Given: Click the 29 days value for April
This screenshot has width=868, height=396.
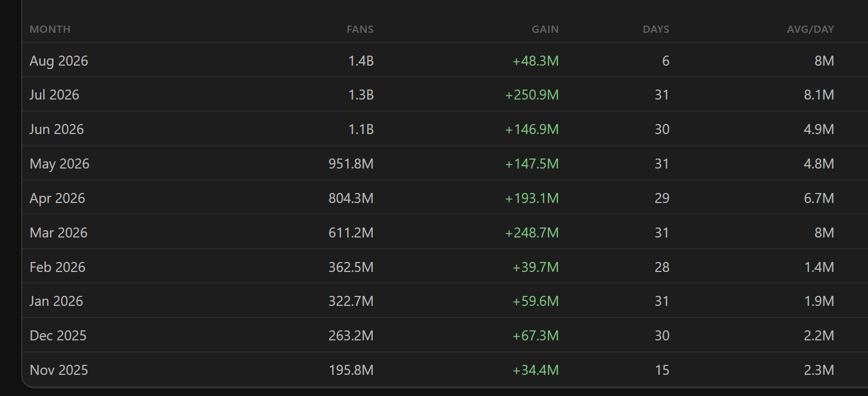Looking at the screenshot, I should pos(662,199).
